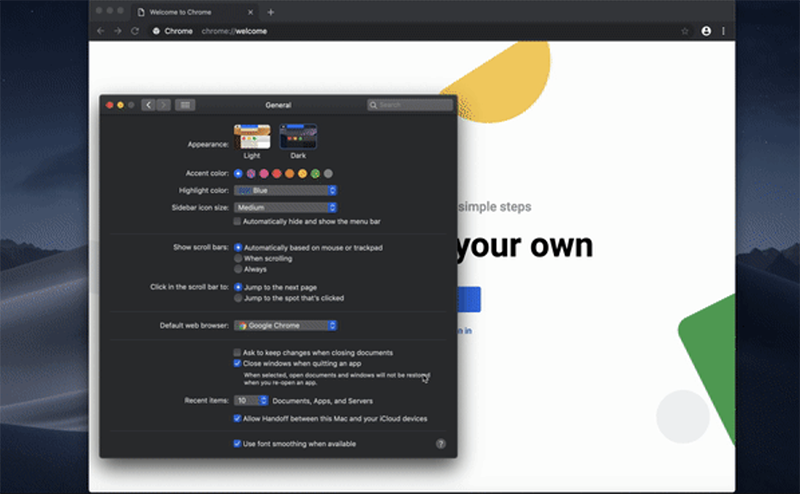
Task: Toggle Allow Handoff with iCloud devices
Action: [x=237, y=418]
